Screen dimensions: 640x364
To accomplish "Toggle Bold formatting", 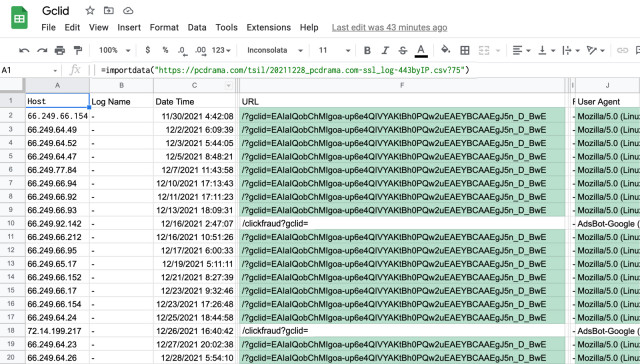I will 367,50.
